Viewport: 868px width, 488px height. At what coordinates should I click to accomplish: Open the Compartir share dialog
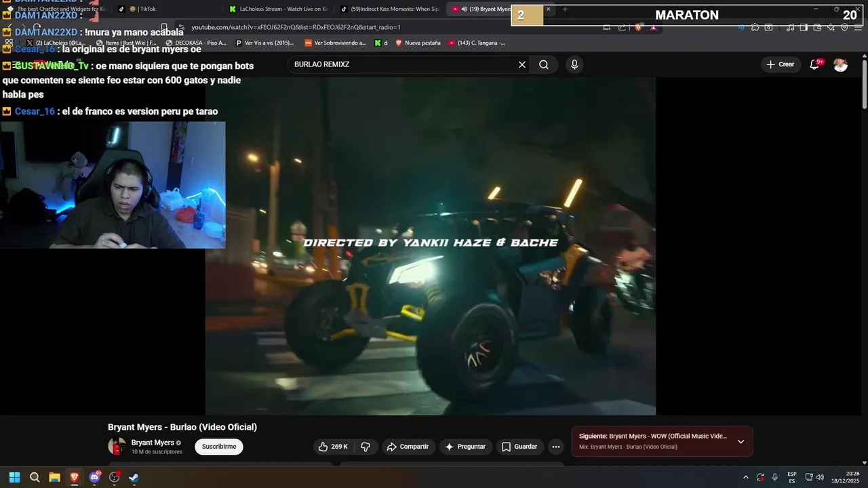(408, 447)
